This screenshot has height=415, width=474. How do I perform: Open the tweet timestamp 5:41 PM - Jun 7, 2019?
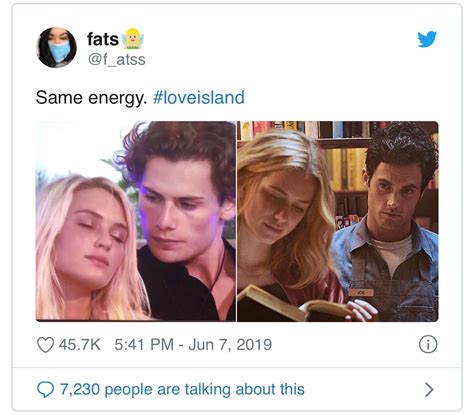click(x=193, y=344)
